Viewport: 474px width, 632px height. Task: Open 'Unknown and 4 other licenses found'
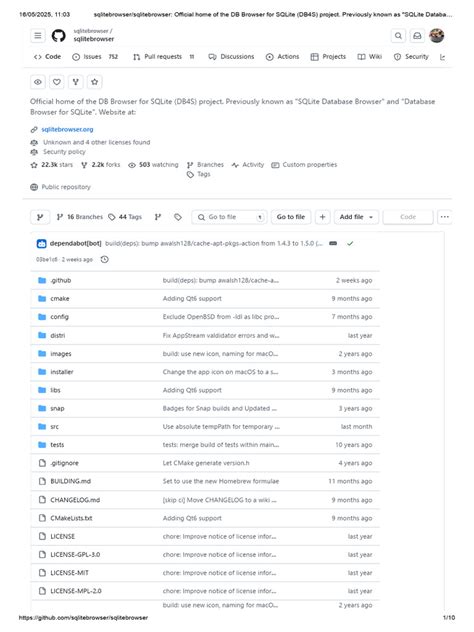(x=97, y=142)
